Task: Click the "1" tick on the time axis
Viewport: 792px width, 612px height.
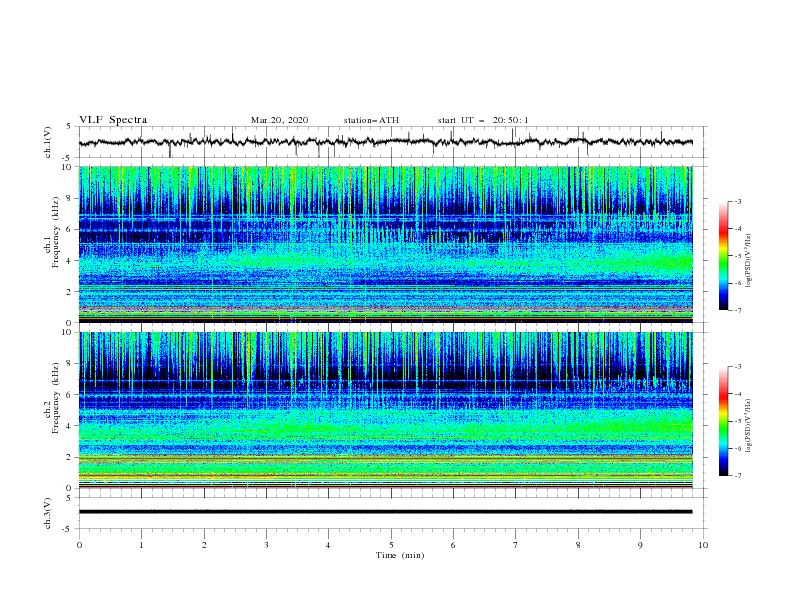Action: (141, 545)
